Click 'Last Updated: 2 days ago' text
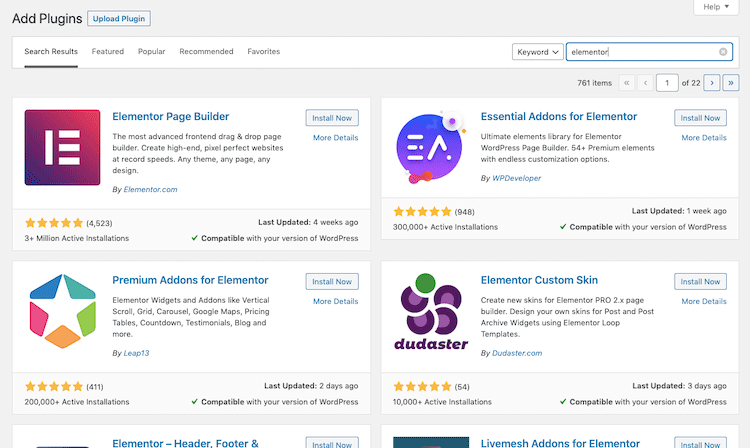This screenshot has width=750, height=448. 311,386
